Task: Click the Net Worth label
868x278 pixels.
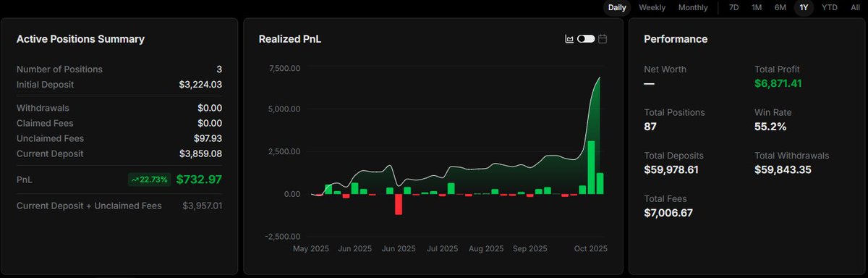Action: pyautogui.click(x=665, y=69)
